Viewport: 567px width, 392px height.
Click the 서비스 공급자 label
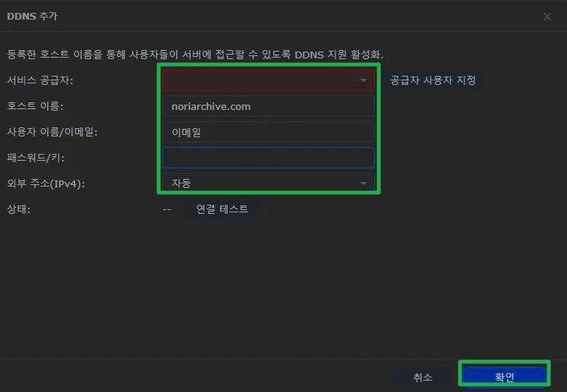pos(40,80)
